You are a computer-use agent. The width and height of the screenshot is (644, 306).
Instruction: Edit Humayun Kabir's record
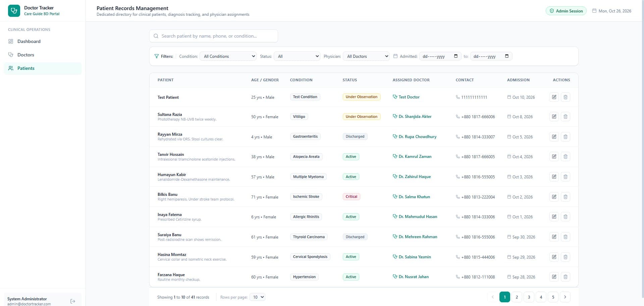[x=554, y=177]
